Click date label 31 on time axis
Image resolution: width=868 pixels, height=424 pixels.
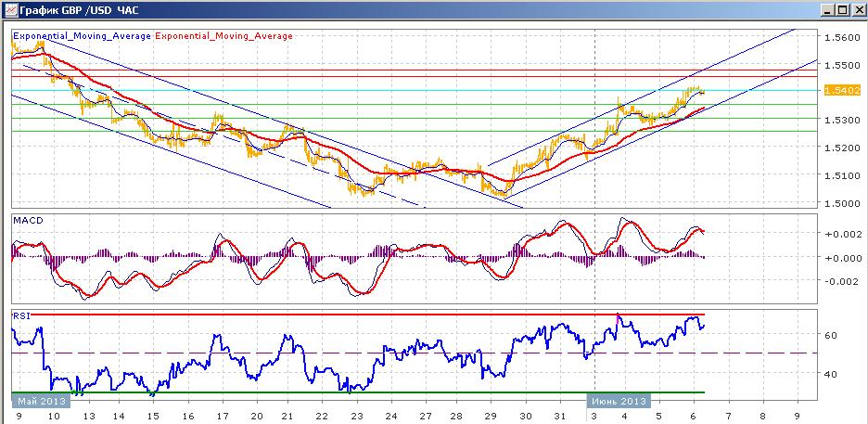point(560,416)
